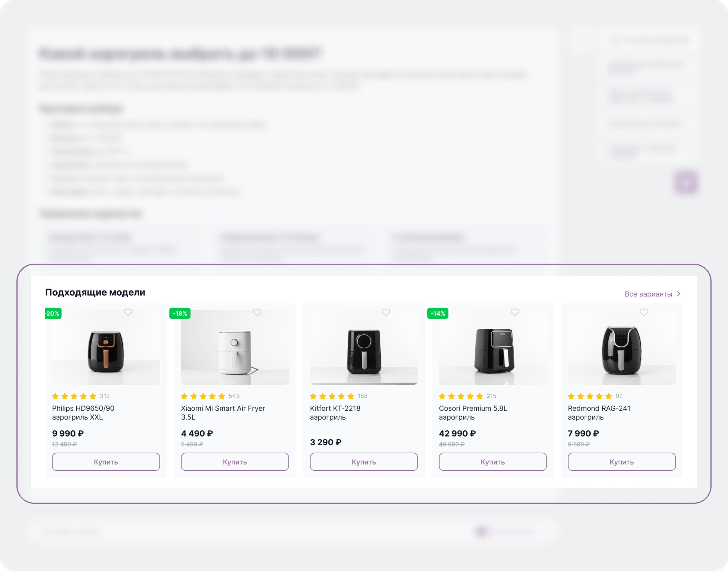
Task: Add Kitfort KT-2218 to wishlist heart
Action: 386,312
